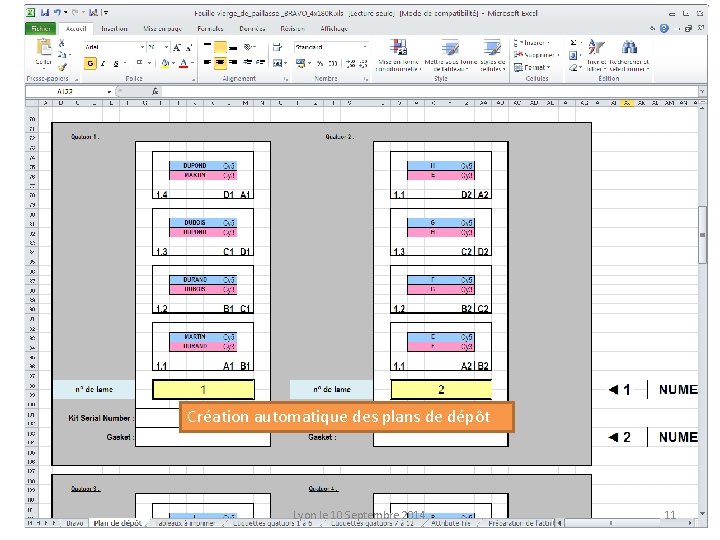Click the outline level 1 button beside NUME
Image resolution: width=720 pixels, height=540 pixels.
[620, 390]
